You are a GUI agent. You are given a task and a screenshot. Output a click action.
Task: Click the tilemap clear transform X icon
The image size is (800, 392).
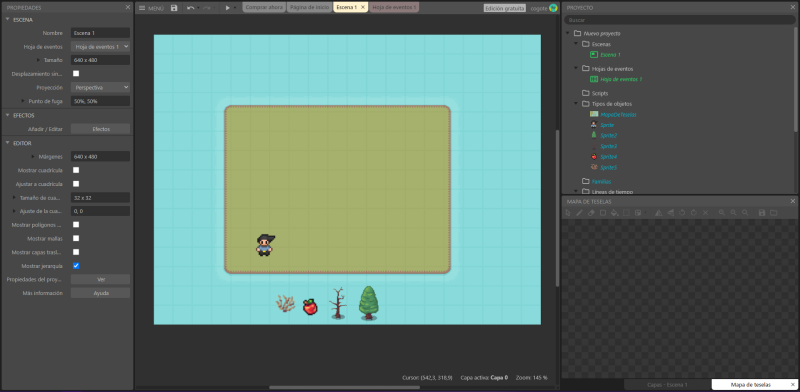pos(706,212)
